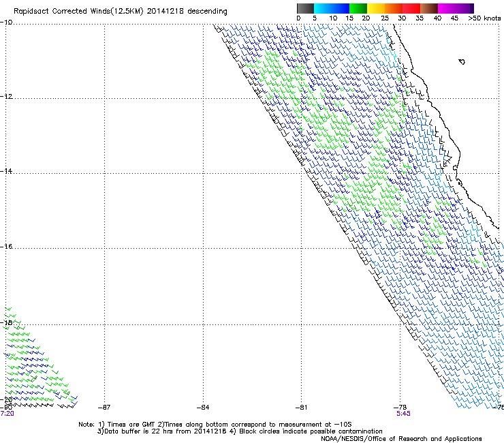Click the '-12' latitude axis label
The width and height of the screenshot is (504, 443).
click(6, 97)
